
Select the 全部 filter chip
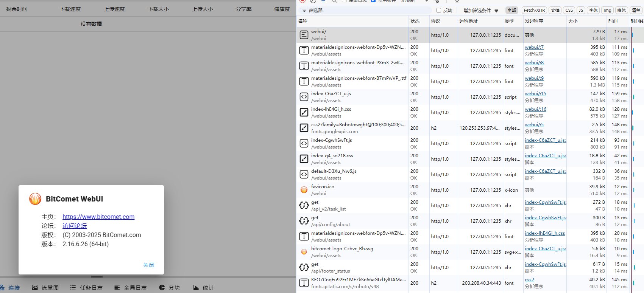[511, 10]
